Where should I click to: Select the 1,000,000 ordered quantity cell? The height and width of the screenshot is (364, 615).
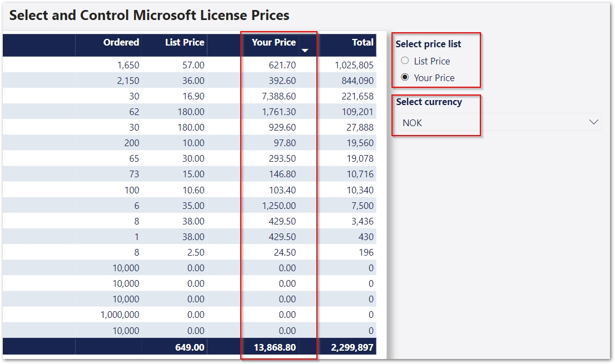point(120,315)
